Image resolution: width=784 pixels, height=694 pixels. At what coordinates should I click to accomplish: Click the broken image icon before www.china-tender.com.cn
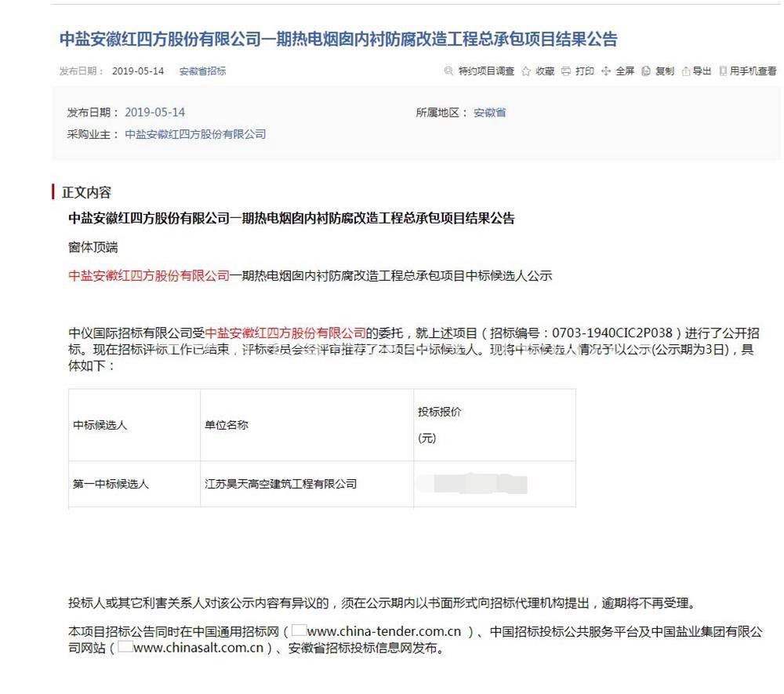click(299, 630)
